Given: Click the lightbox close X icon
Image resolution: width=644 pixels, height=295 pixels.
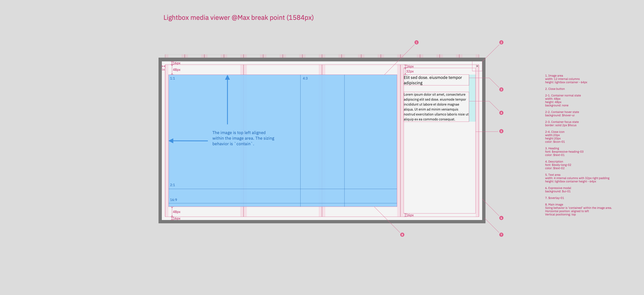Looking at the screenshot, I should click(477, 66).
